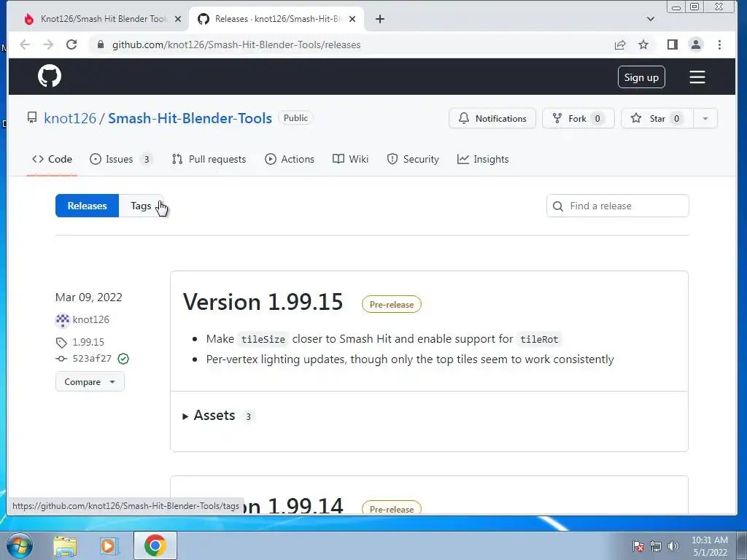Viewport: 747px width, 560px height.
Task: Click the Public repository badge
Action: [295, 118]
